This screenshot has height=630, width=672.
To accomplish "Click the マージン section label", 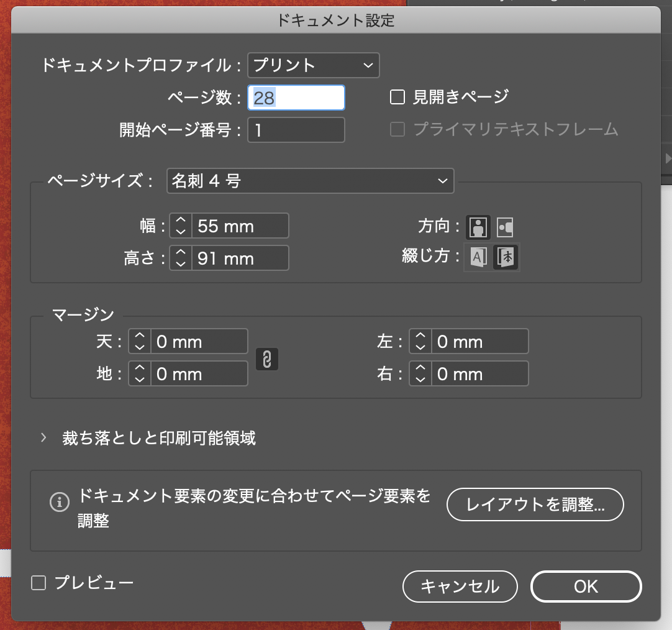I will point(83,314).
